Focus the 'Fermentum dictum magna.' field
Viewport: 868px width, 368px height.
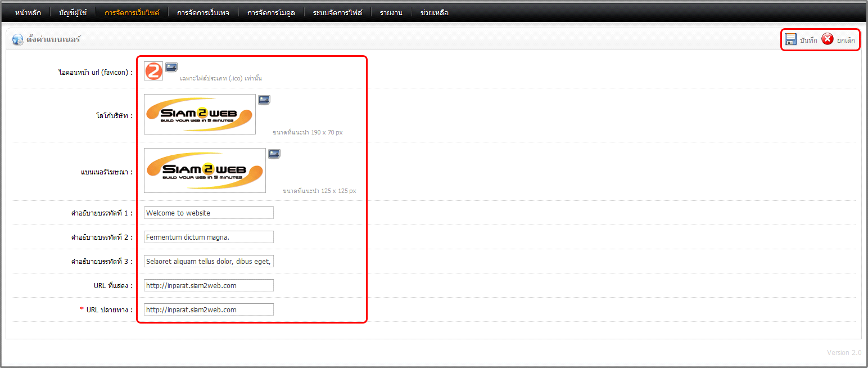pyautogui.click(x=209, y=237)
